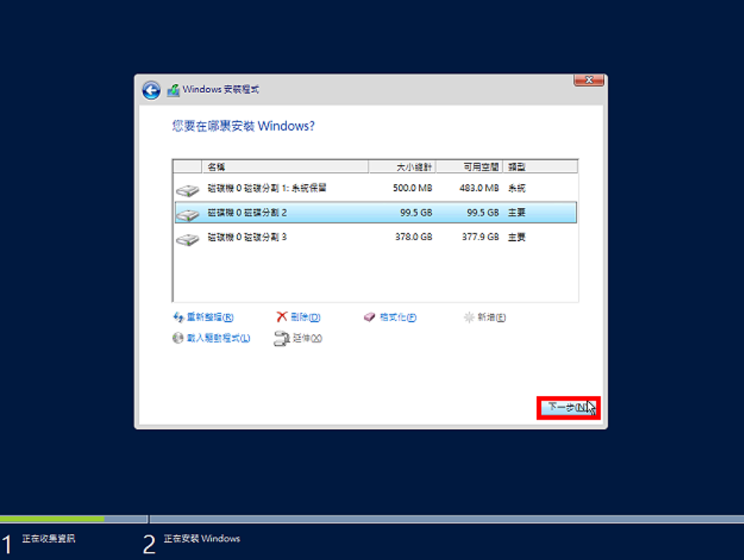Open 載入驅動程式(L) link

point(218,338)
